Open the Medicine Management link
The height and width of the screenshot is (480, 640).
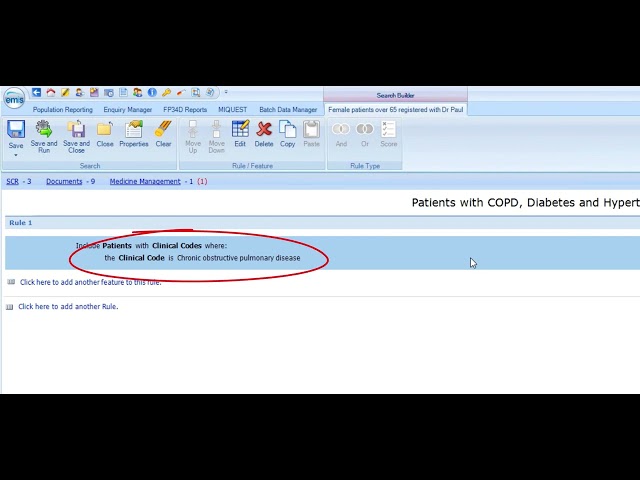tap(145, 181)
